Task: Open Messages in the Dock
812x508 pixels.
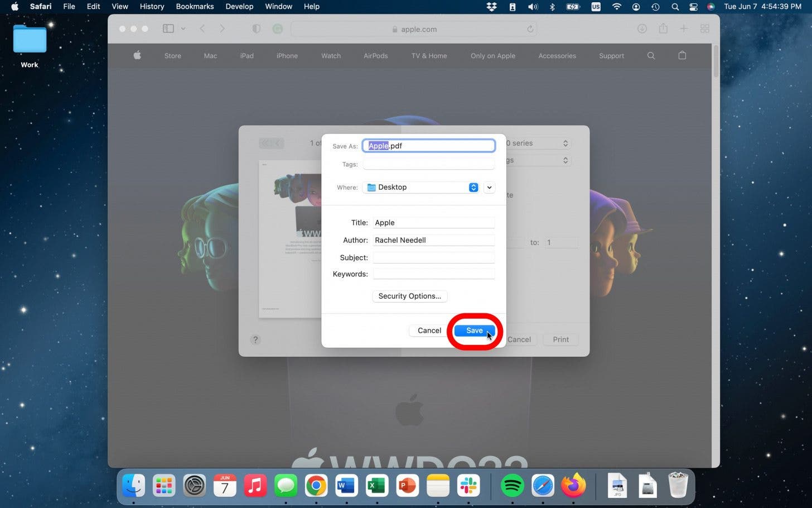Action: (x=286, y=486)
